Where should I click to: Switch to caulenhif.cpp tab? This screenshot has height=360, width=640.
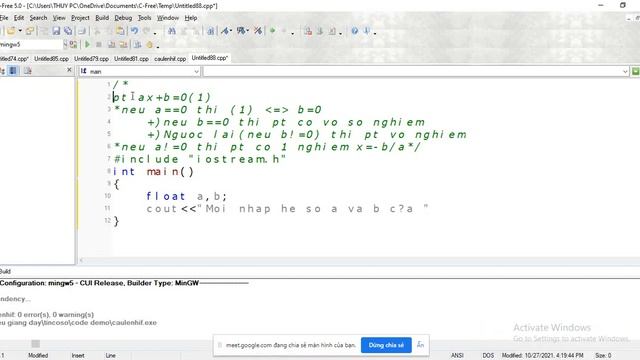pos(170,59)
